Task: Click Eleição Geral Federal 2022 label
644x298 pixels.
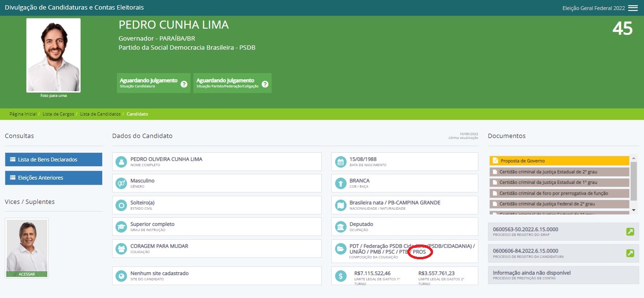Action: click(x=593, y=8)
